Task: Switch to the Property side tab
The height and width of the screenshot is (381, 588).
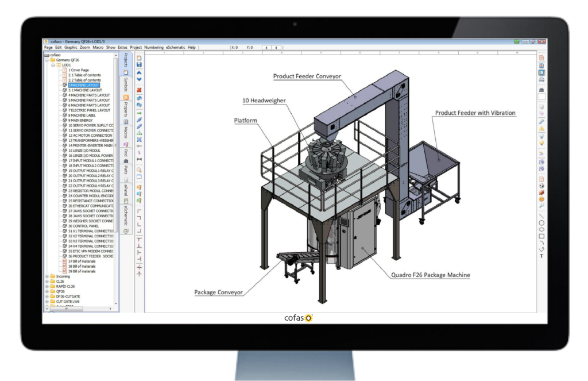Action: (126, 113)
